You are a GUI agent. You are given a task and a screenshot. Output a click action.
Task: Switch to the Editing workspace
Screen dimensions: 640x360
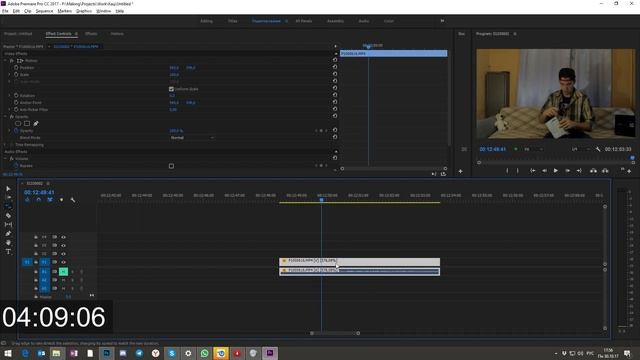(x=206, y=21)
